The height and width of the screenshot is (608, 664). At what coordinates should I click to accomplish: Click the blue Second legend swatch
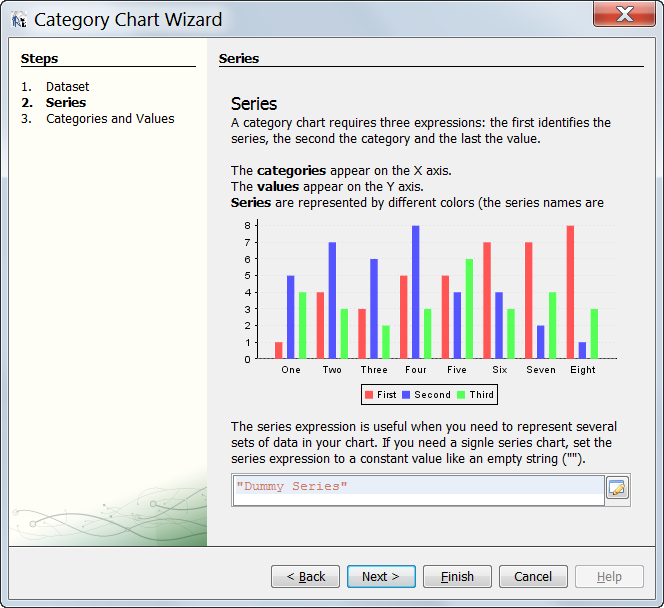(407, 395)
